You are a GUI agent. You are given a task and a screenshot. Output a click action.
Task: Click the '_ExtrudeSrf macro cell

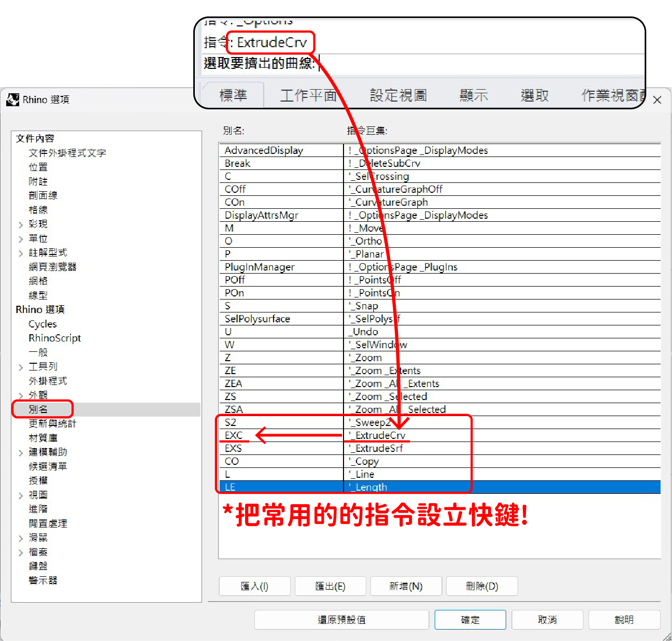pos(502,448)
